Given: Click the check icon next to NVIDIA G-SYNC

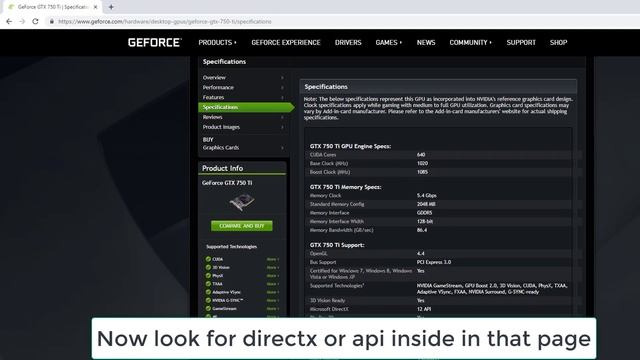Looking at the screenshot, I should click(x=208, y=300).
